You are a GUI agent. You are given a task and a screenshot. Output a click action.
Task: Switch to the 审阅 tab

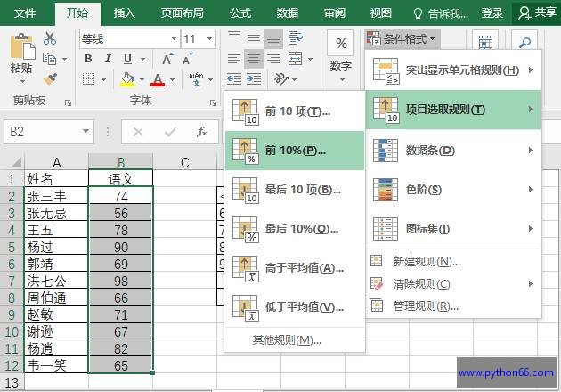click(335, 13)
